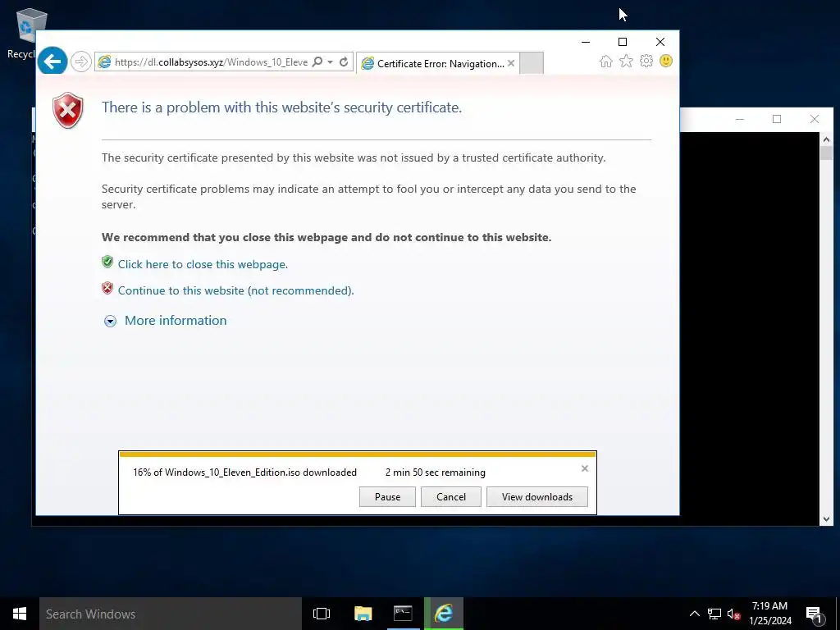The image size is (840, 630).
Task: Click the console window scrollbar thumb
Action: pos(826,153)
